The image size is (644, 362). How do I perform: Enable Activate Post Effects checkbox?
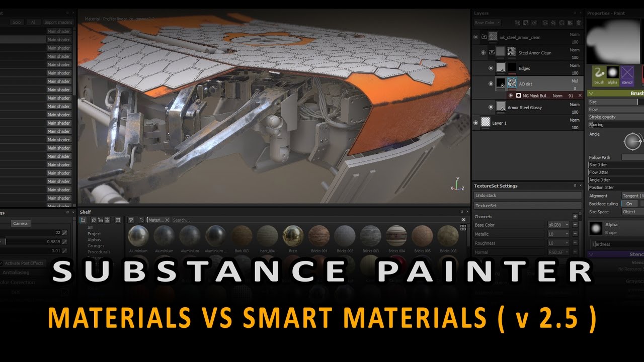click(x=1, y=263)
